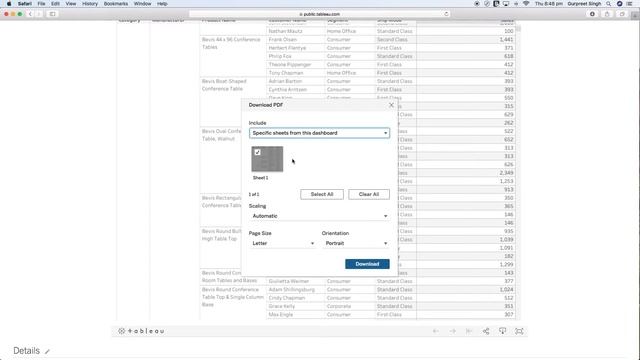Viewport: 640px width, 360px height.
Task: Click the Tableau download icon in the toolbar
Action: pyautogui.click(x=502, y=331)
